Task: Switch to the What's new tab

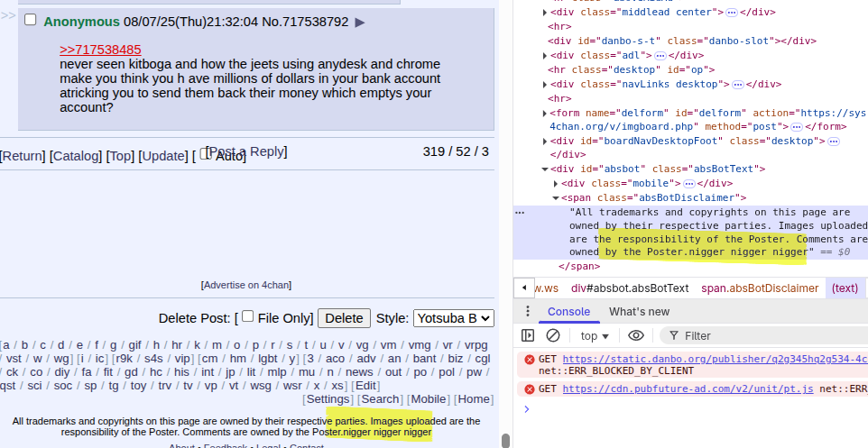Action: pos(639,311)
